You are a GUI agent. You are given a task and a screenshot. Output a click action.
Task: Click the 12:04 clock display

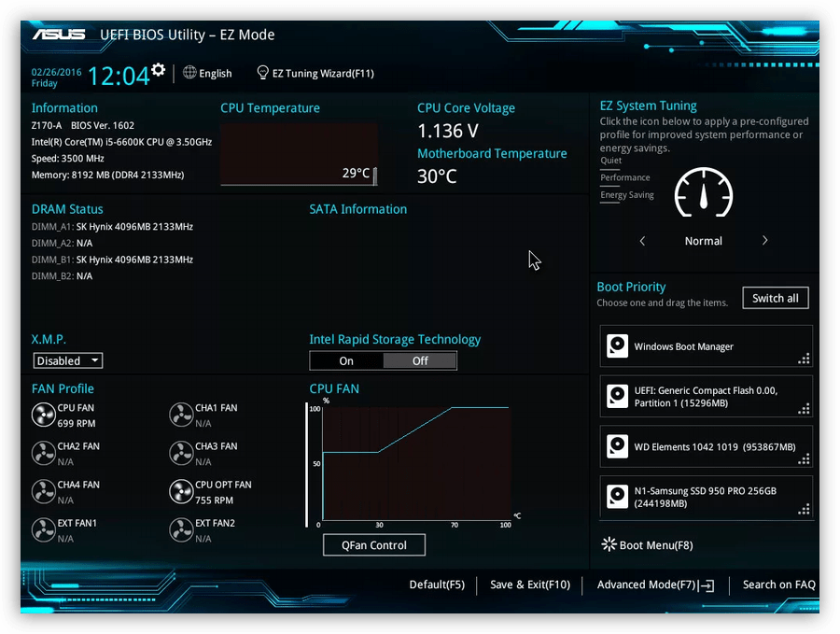tap(119, 77)
